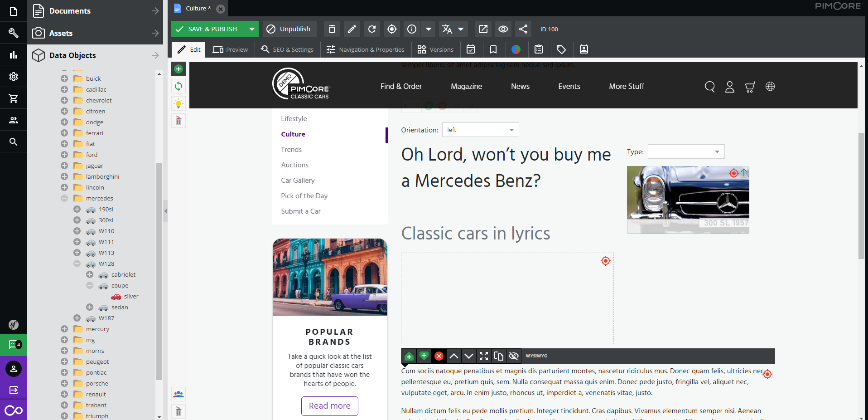Open the bookmark tab icon
The height and width of the screenshot is (420, 868).
point(493,49)
